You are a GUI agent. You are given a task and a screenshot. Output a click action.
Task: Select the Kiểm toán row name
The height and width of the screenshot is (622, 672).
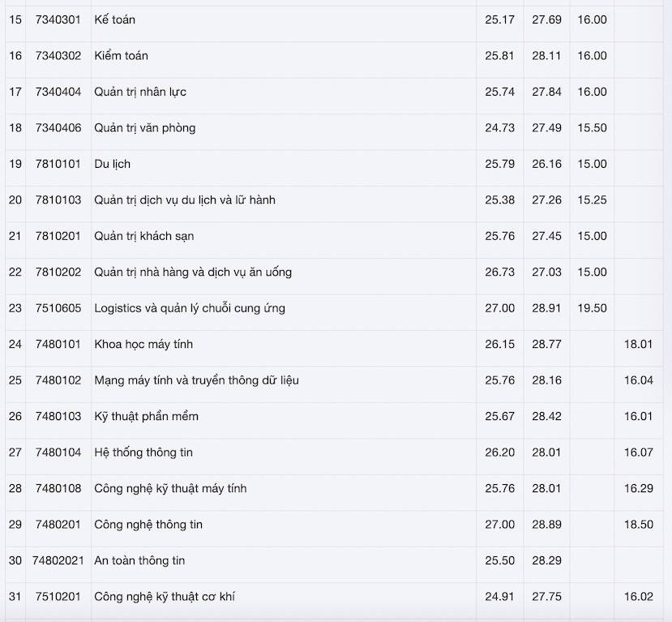point(121,56)
